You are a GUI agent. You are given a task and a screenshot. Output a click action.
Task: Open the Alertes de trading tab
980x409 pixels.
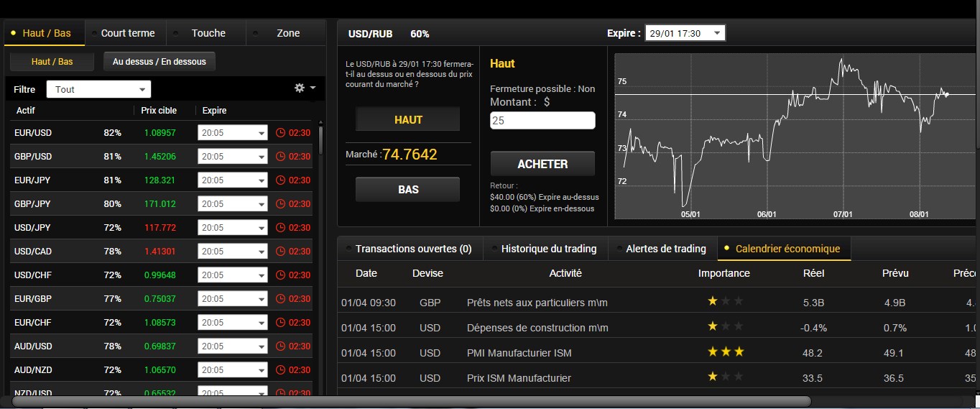(x=663, y=249)
